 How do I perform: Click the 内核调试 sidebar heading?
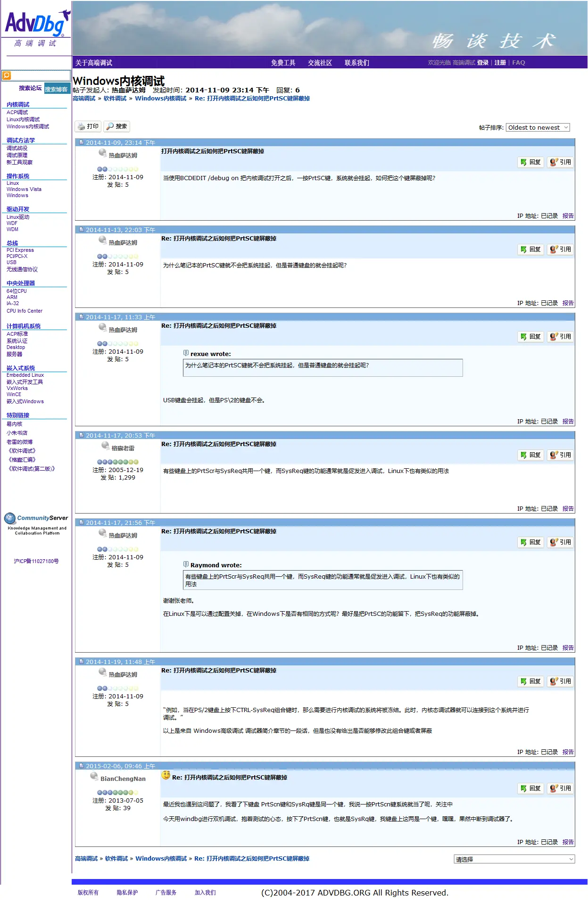18,104
